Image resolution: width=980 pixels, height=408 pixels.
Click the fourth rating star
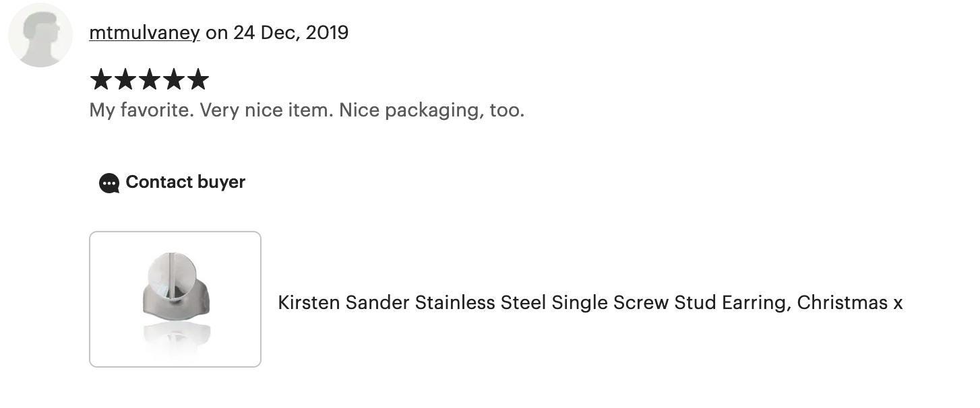173,79
